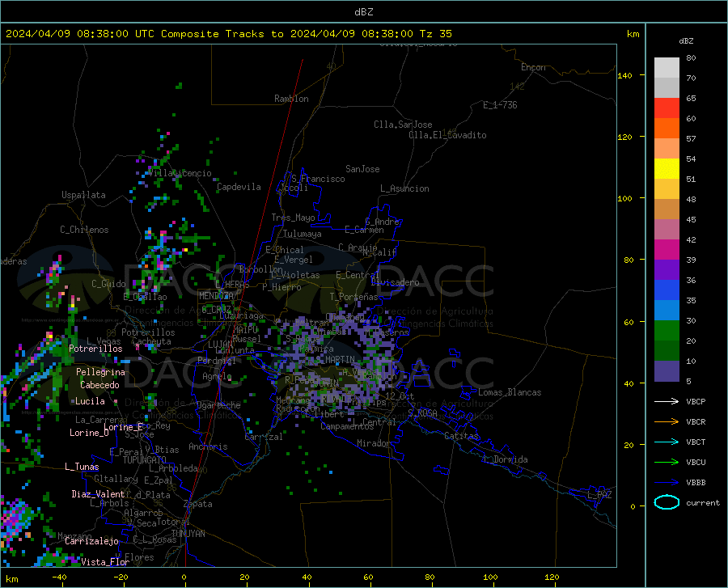Click the E_1-736 map label
Image resolution: width=728 pixels, height=588 pixels.
[500, 105]
